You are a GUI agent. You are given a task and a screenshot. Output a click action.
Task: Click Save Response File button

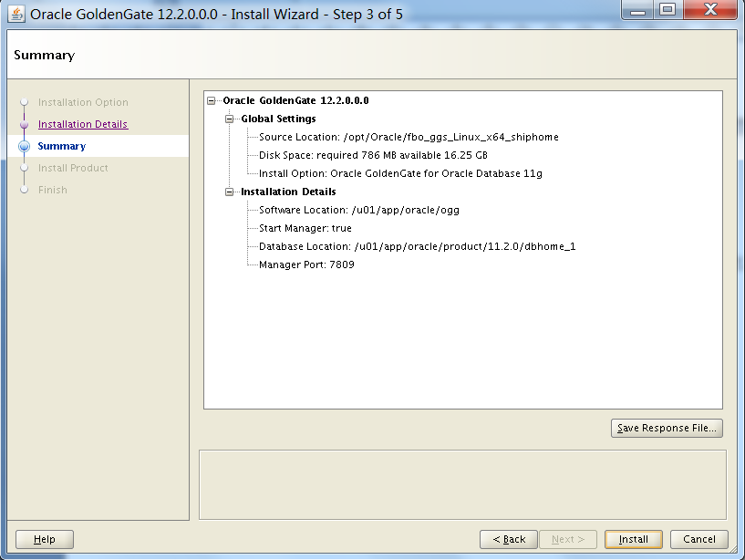tap(667, 428)
